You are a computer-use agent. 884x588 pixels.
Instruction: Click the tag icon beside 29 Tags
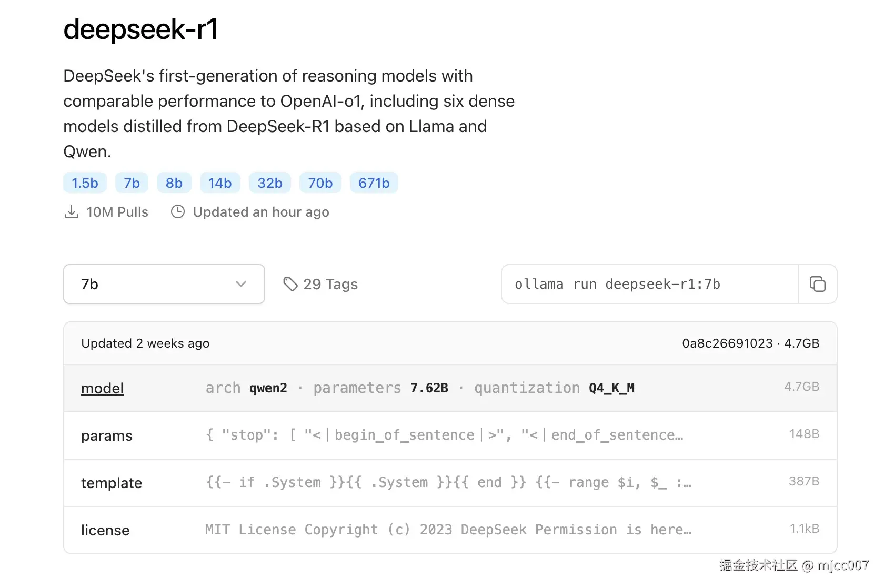[290, 284]
